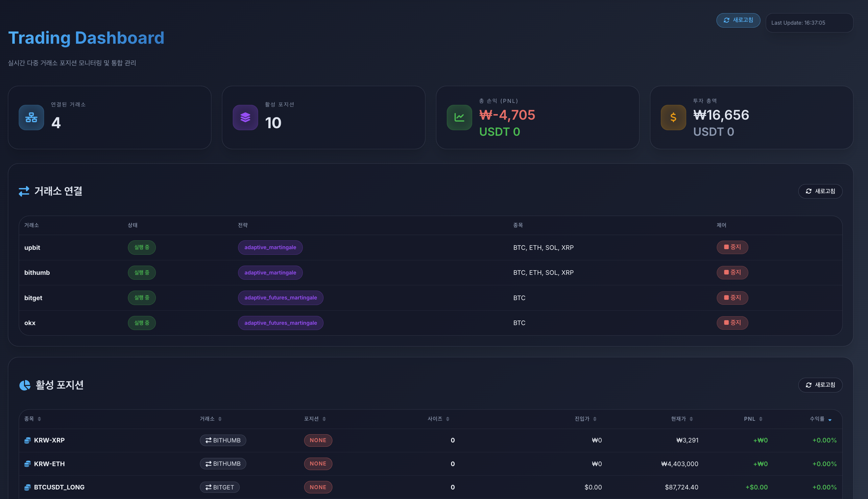Click the BITGET exchange tag in positions
The width and height of the screenshot is (868, 499).
(220, 487)
